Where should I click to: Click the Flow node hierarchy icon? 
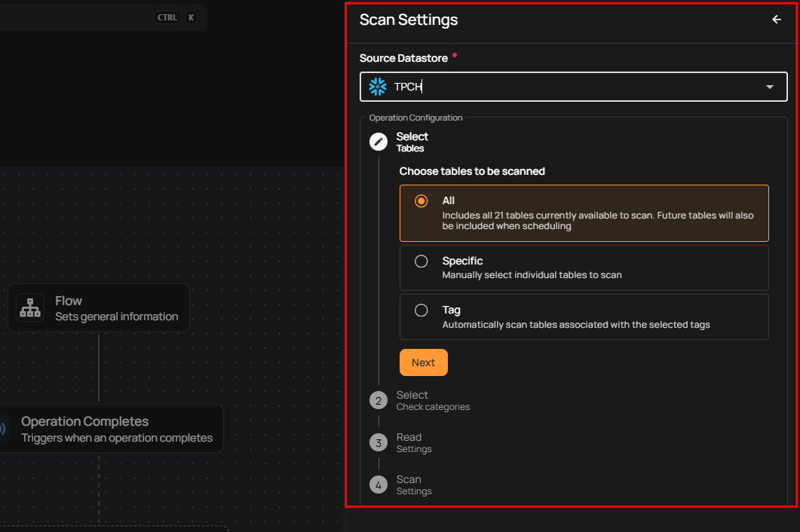31,307
